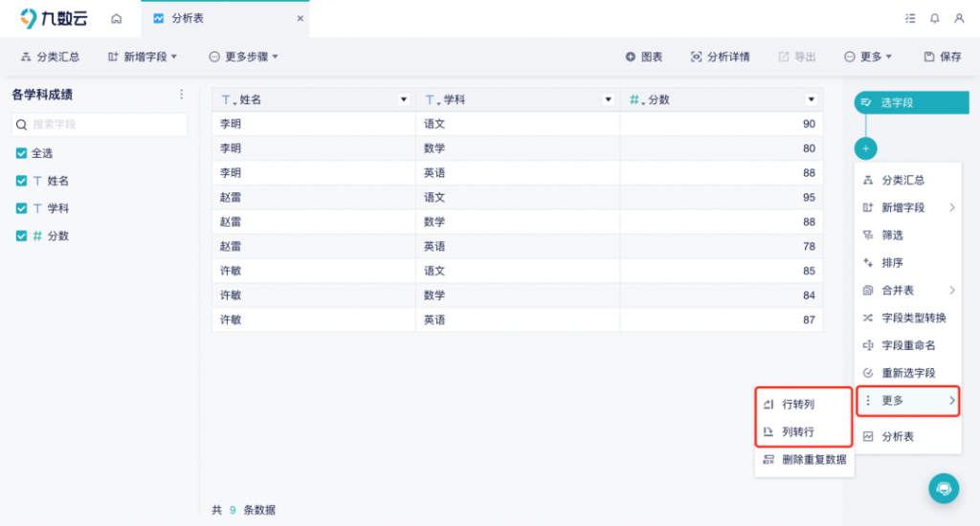Click the home icon in top bar
Viewport: 980px width, 526px height.
pos(117,18)
